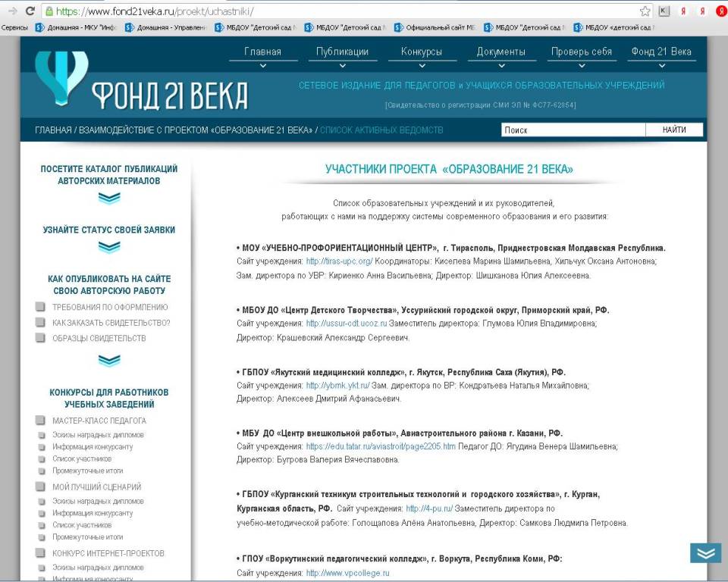
Task: Click the green padlock in the address bar
Action: [x=49, y=11]
